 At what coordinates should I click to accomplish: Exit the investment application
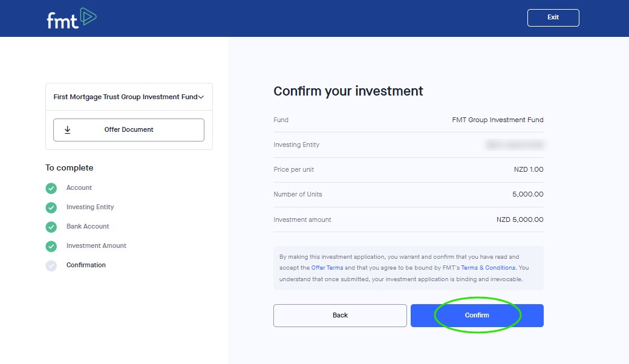pyautogui.click(x=553, y=18)
